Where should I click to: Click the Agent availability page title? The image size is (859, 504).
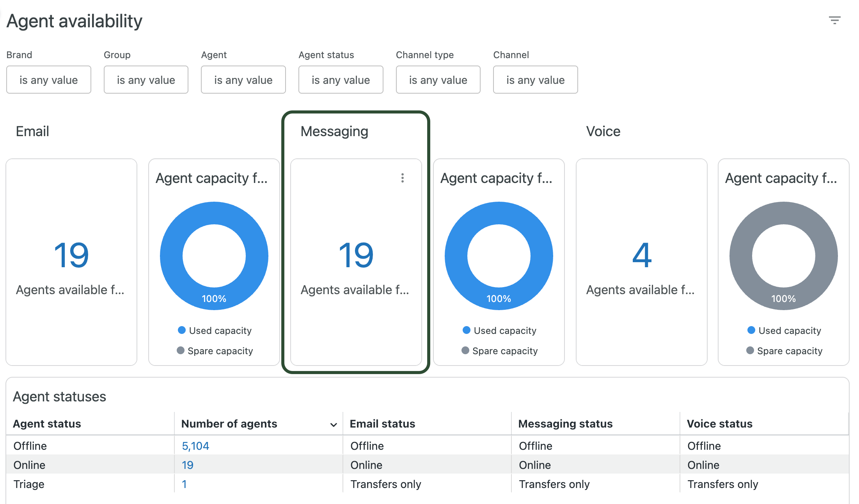coord(75,21)
